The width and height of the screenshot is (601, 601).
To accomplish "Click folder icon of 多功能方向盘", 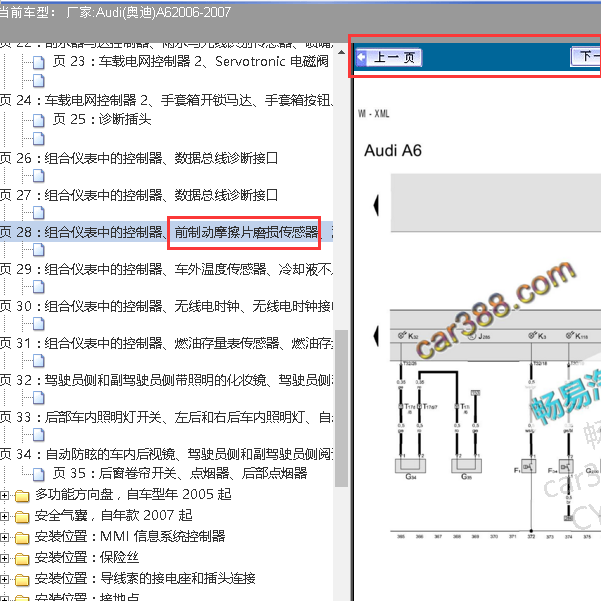I will click(x=22, y=496).
